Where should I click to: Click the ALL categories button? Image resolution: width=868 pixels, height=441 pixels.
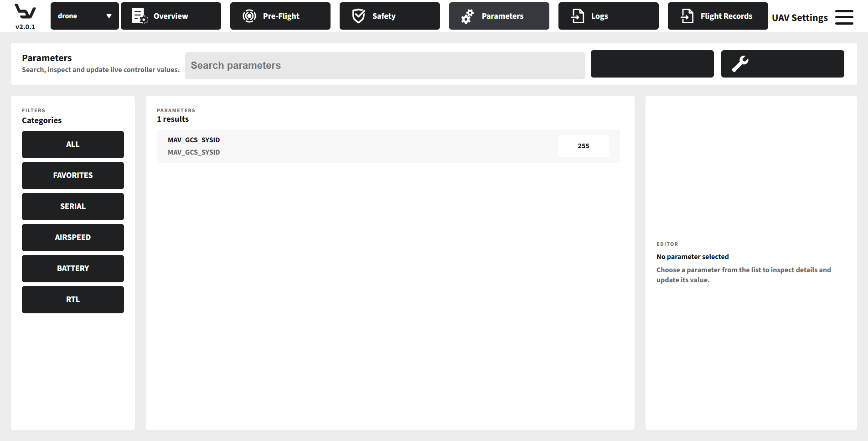(x=72, y=144)
